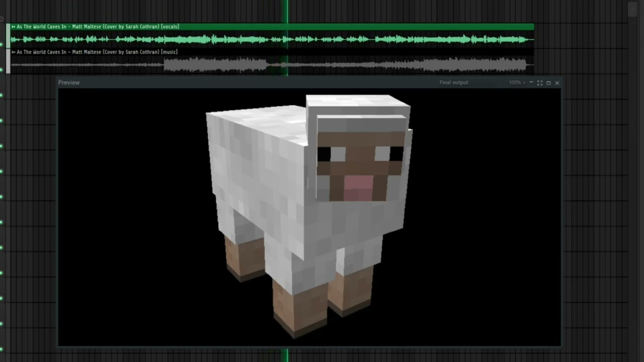Open the Final output selector in Preview
Image resolution: width=644 pixels, height=362 pixels.
tap(454, 82)
